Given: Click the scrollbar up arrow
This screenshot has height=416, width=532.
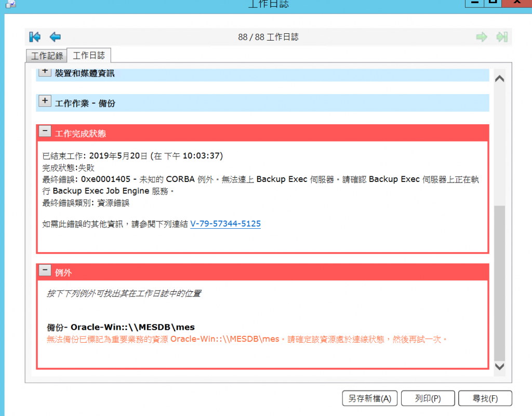Looking at the screenshot, I should tap(499, 79).
